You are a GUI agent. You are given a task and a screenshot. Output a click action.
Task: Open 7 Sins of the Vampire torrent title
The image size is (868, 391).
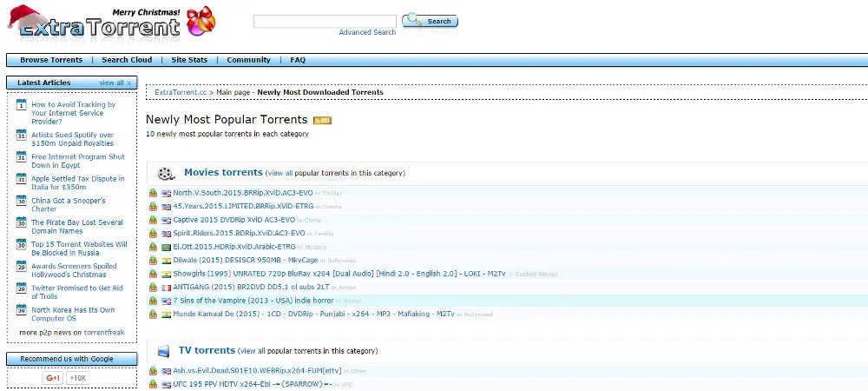click(x=253, y=301)
